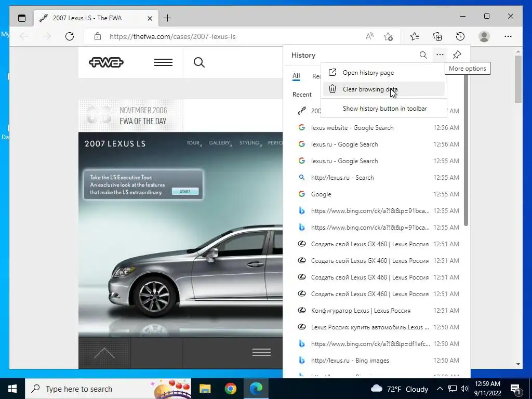Select Open history page

coord(384,73)
